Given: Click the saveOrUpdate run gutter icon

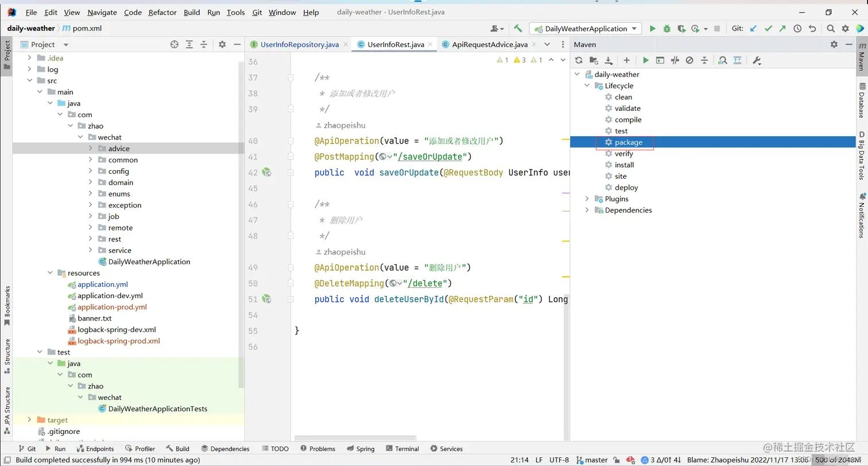Looking at the screenshot, I should click(x=266, y=172).
